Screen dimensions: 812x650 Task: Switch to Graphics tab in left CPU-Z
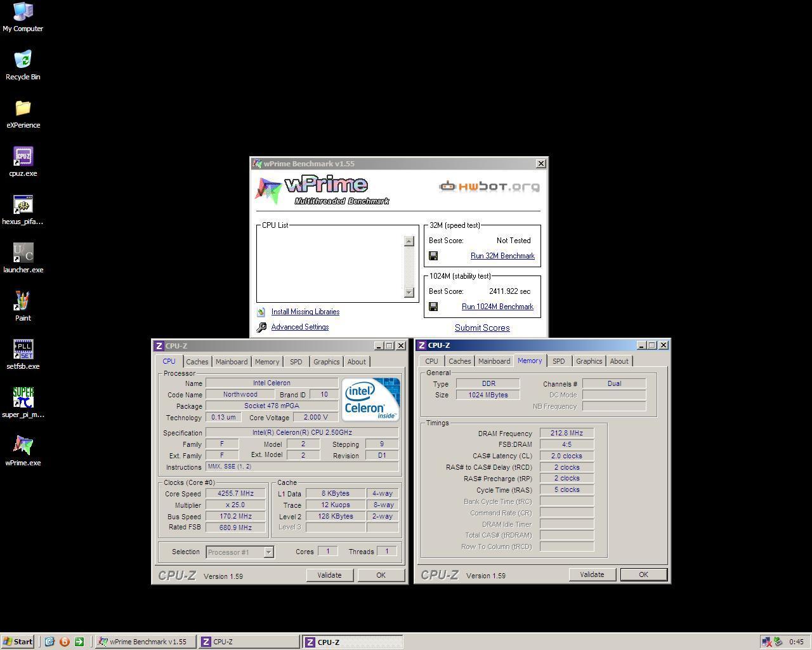326,362
